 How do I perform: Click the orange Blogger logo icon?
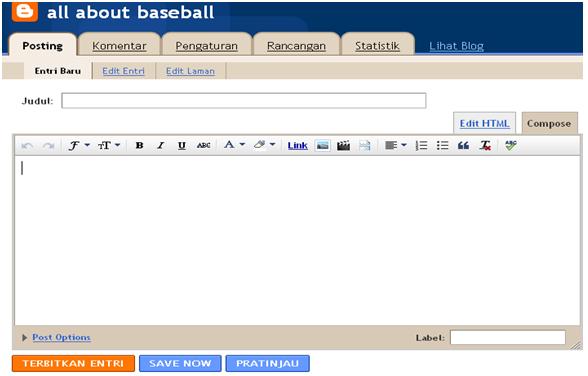tap(25, 11)
